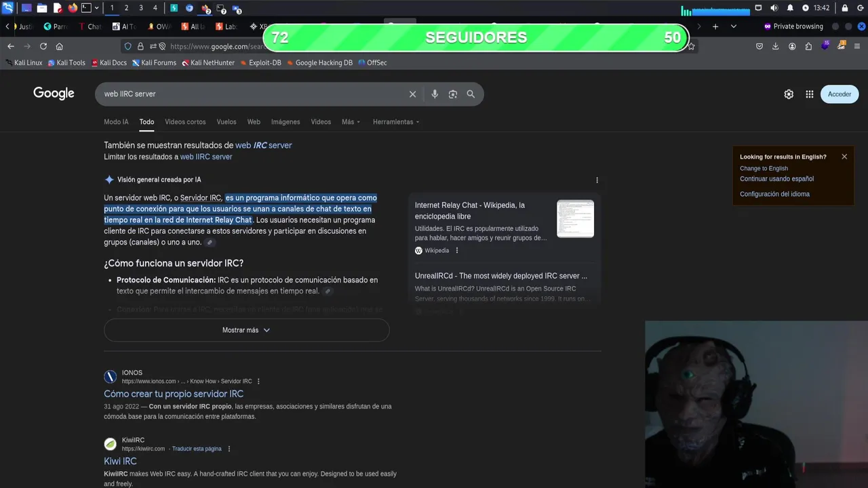Open the Kali applications menu icon
Viewport: 868px width, 488px height.
click(7, 8)
